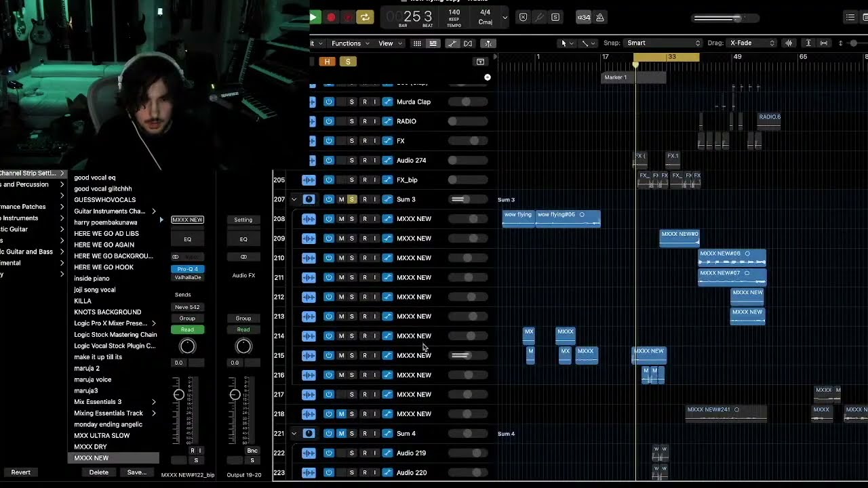The width and height of the screenshot is (868, 488).
Task: Collapse the Sum 3 track stack
Action: pos(294,199)
